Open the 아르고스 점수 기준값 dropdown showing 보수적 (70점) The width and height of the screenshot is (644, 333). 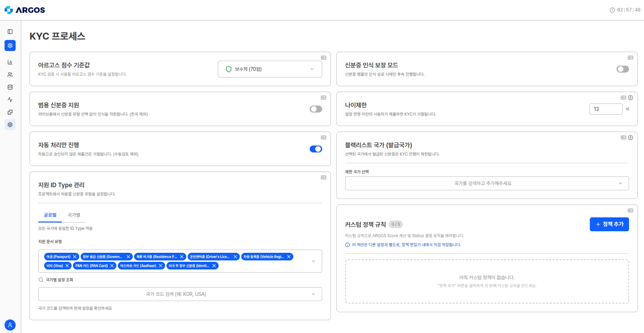(270, 69)
